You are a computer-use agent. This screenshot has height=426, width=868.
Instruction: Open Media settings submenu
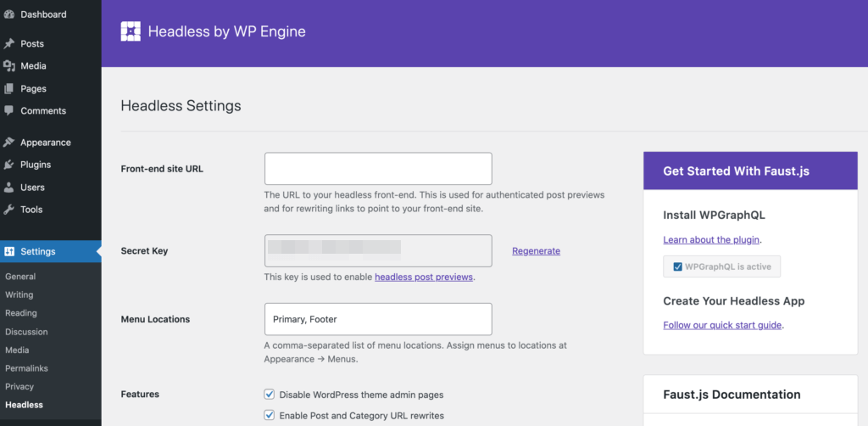17,350
